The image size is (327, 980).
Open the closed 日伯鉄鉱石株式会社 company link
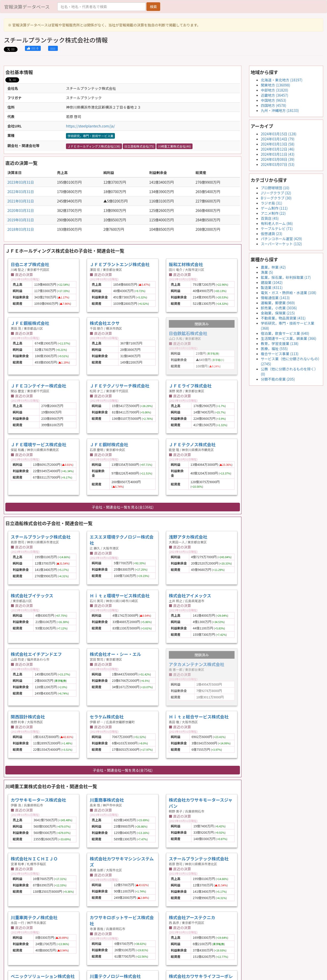(x=188, y=334)
